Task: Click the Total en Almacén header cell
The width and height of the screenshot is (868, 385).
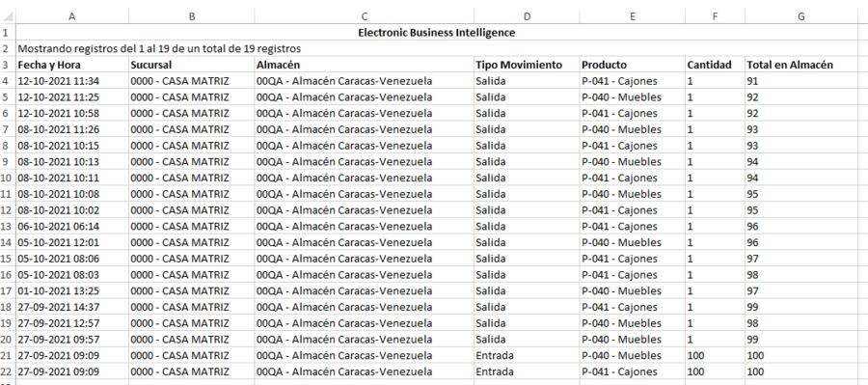Action: pos(801,65)
